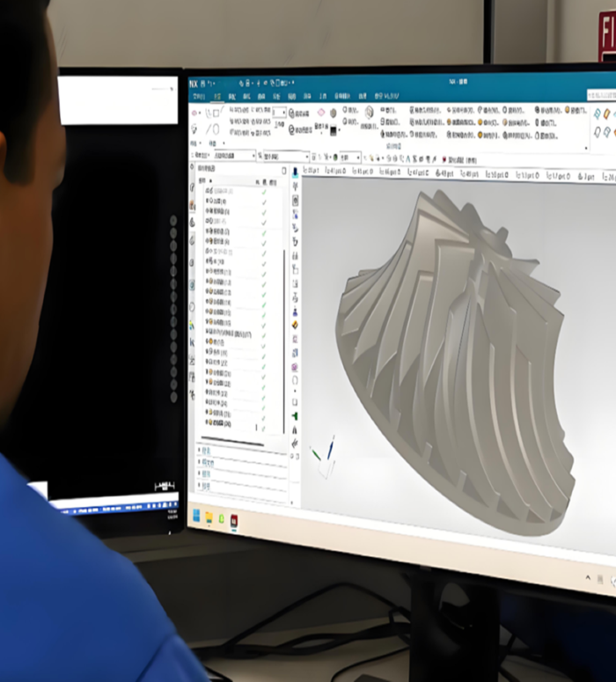616x682 pixels.
Task: Click the red NX app icon on the taskbar
Action: coord(234,520)
